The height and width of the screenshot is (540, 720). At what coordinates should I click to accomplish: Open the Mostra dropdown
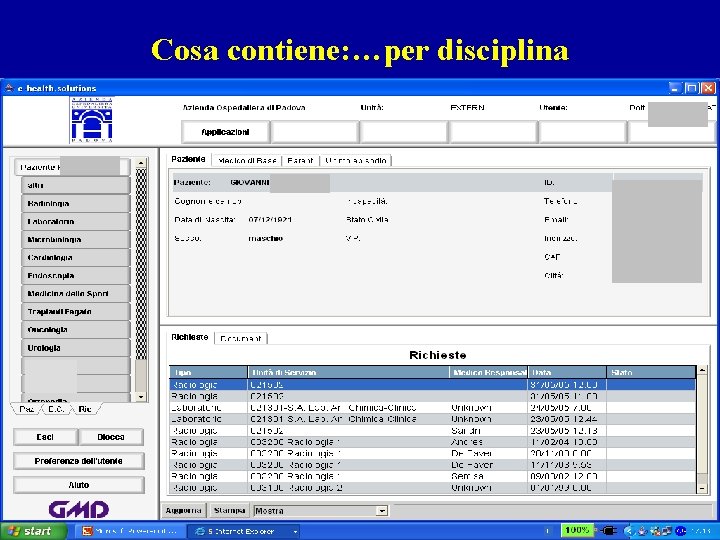[321, 511]
